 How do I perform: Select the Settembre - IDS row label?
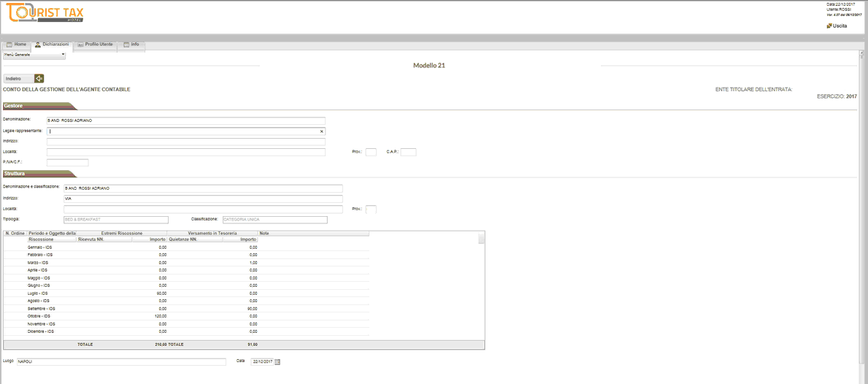pyautogui.click(x=42, y=308)
